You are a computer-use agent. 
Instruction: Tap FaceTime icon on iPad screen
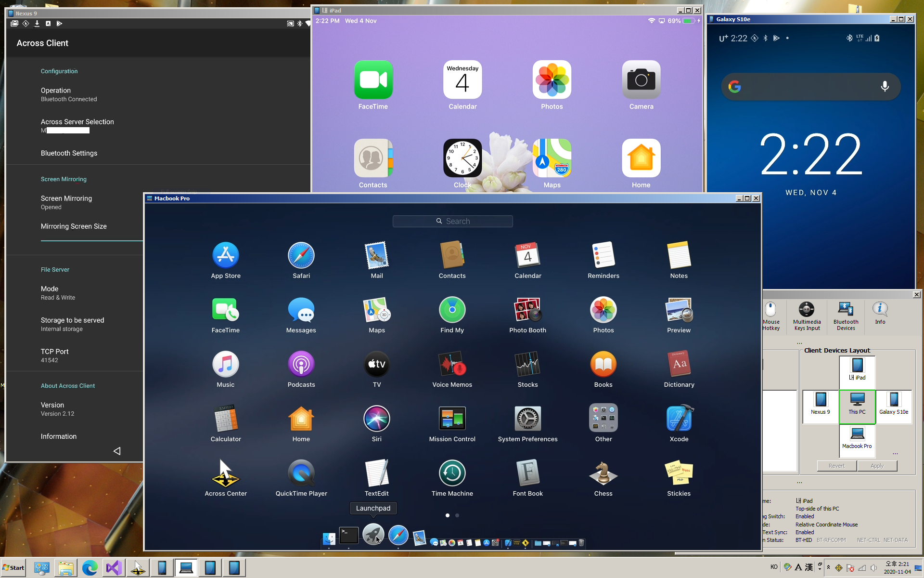[x=373, y=80]
